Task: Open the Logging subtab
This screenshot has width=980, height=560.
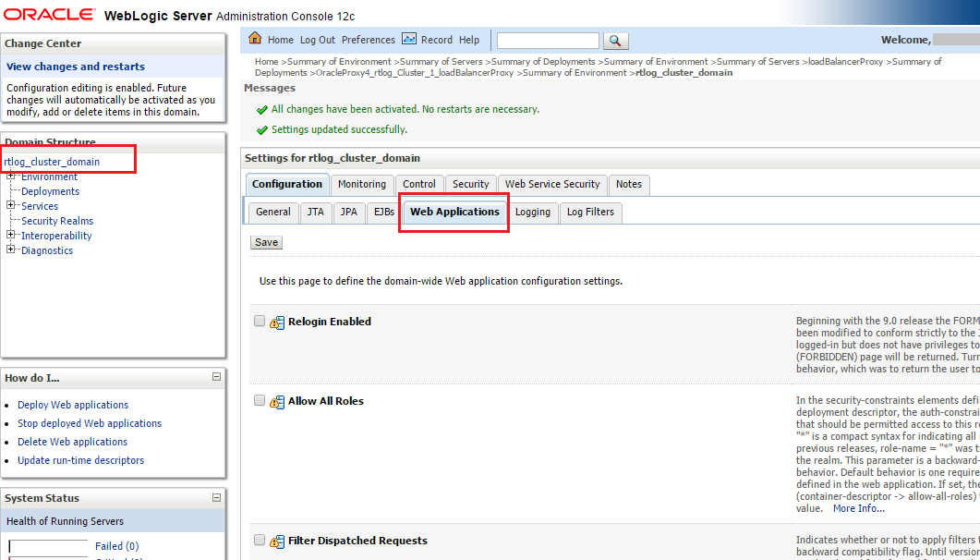Action: pyautogui.click(x=534, y=213)
